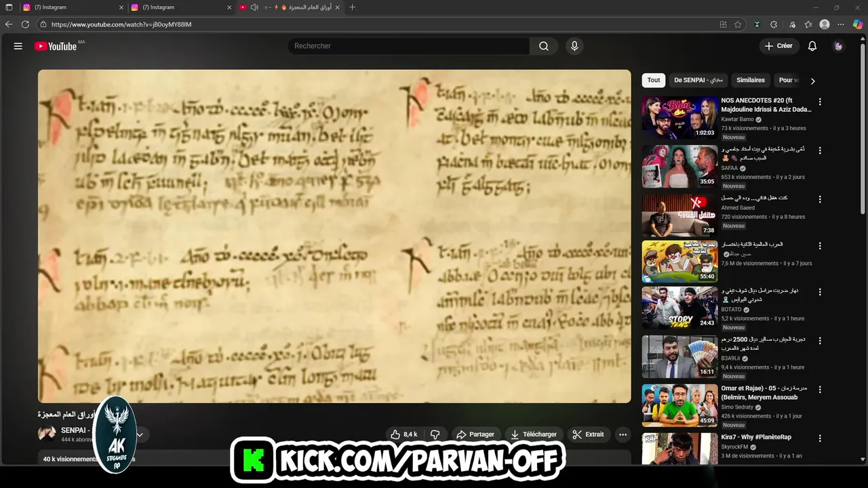Open YouTube notifications bell
Screen dimensions: 868x488
click(x=812, y=46)
